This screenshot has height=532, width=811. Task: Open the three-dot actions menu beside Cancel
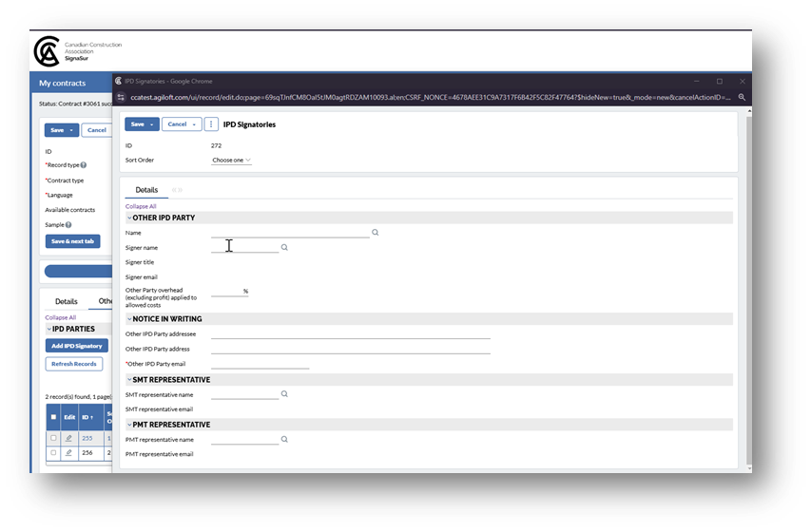coord(211,124)
